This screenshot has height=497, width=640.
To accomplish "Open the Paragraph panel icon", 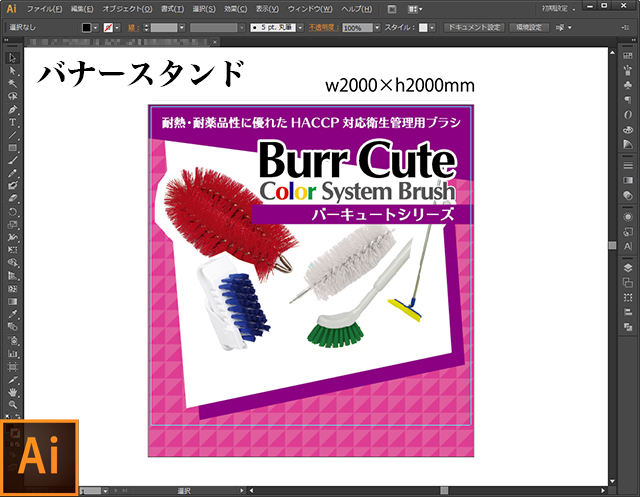I will (x=628, y=100).
